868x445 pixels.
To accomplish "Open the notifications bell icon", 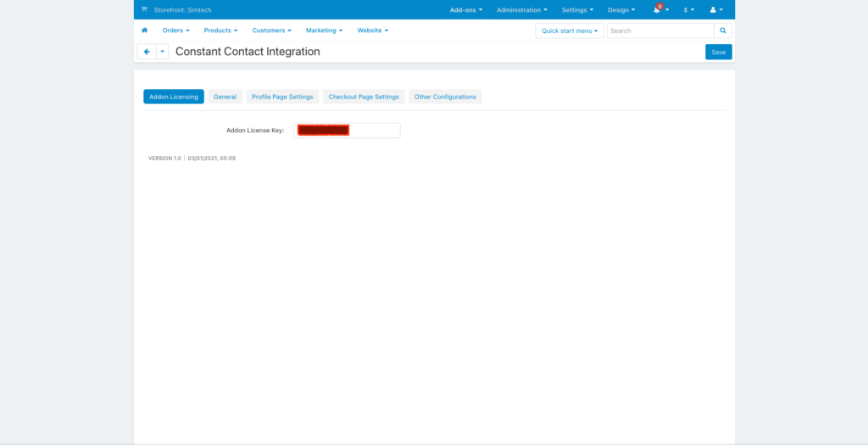I will click(658, 10).
